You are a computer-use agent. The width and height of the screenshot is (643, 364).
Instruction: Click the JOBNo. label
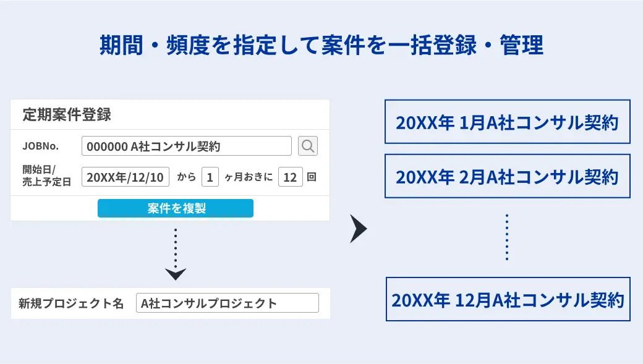[41, 146]
